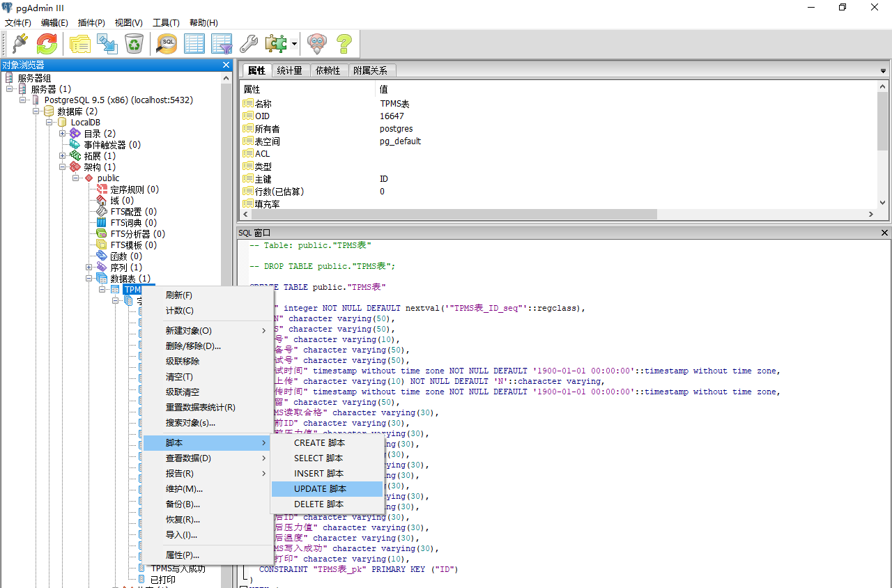Click the red diamond icon beside public
The width and height of the screenshot is (892, 588).
[x=89, y=178]
